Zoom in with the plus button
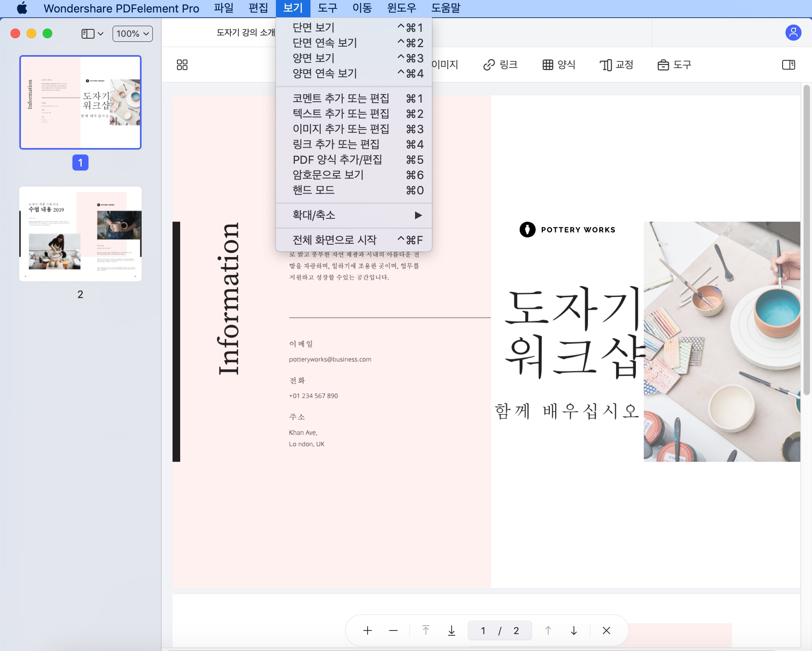This screenshot has height=651, width=812. click(367, 630)
